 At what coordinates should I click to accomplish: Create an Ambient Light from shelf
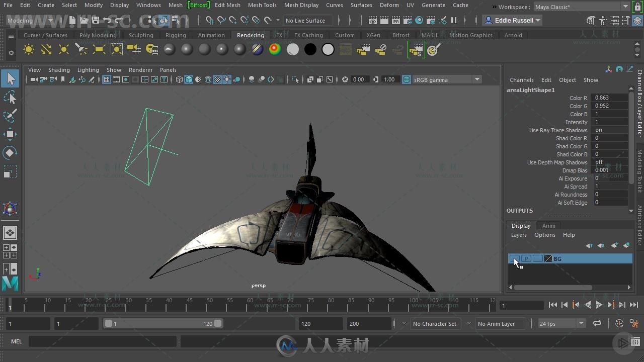(29, 49)
